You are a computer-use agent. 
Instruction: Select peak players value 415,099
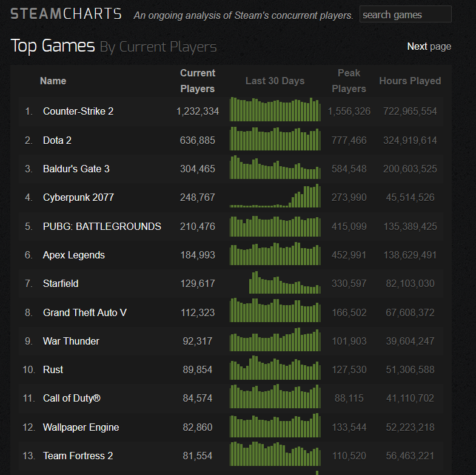(x=349, y=226)
